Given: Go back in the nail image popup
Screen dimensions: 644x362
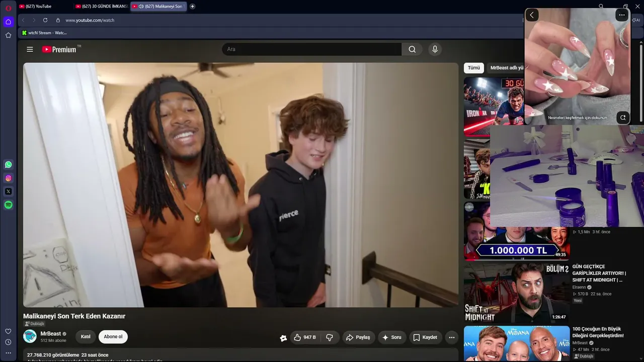Looking at the screenshot, I should pyautogui.click(x=532, y=15).
